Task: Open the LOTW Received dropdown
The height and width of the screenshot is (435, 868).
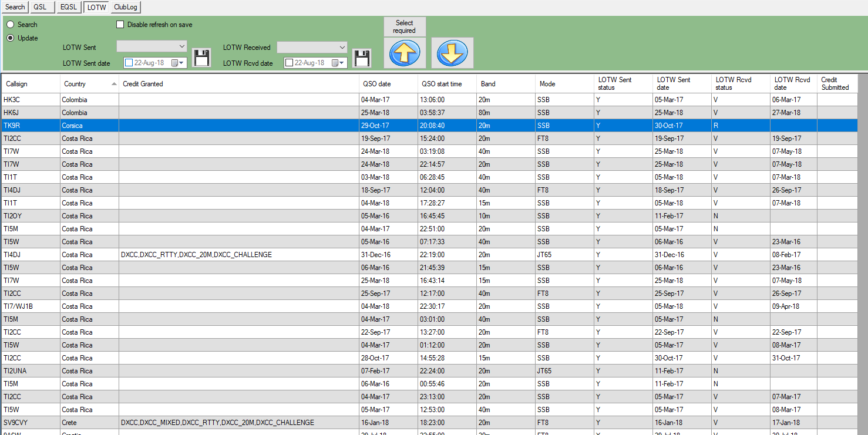Action: (312, 47)
